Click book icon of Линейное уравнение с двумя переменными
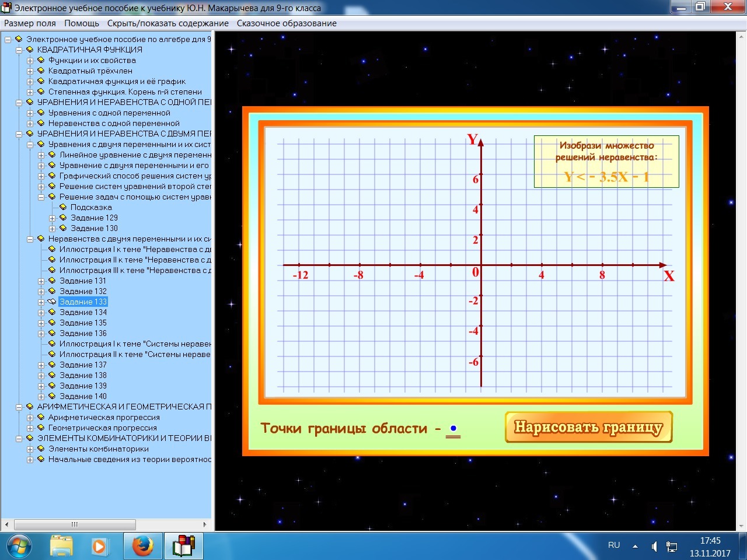Viewport: 747px width, 560px height. point(52,155)
